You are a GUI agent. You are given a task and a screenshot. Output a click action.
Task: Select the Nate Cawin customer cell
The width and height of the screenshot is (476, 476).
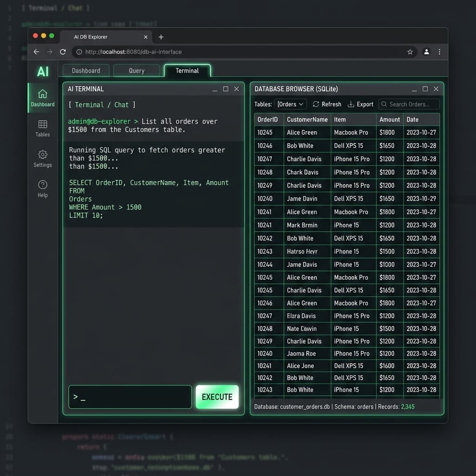tap(307, 329)
